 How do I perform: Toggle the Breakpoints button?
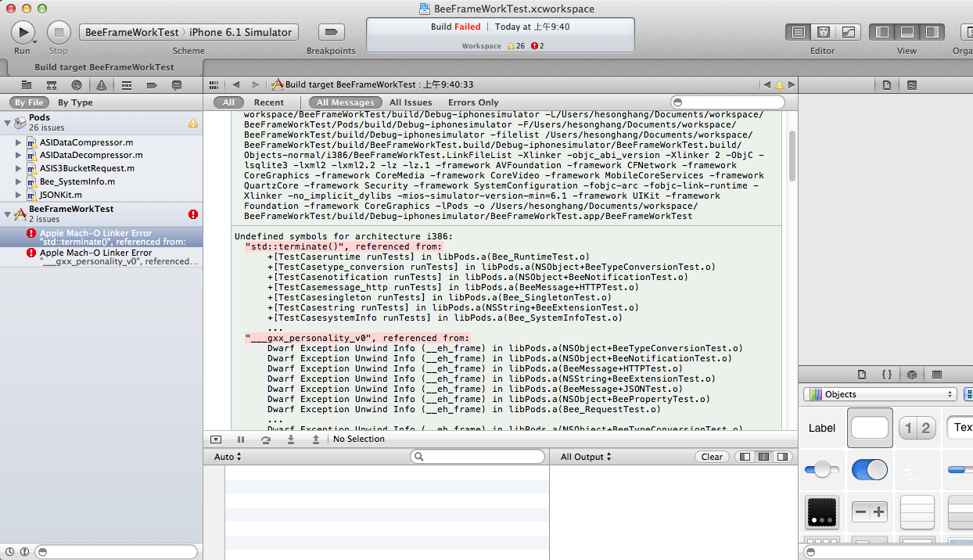tap(332, 32)
